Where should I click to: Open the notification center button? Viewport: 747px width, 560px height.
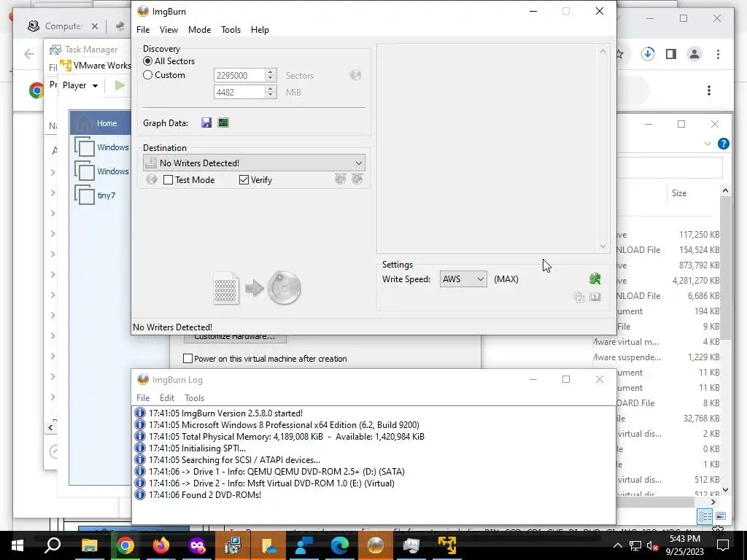[x=723, y=545]
